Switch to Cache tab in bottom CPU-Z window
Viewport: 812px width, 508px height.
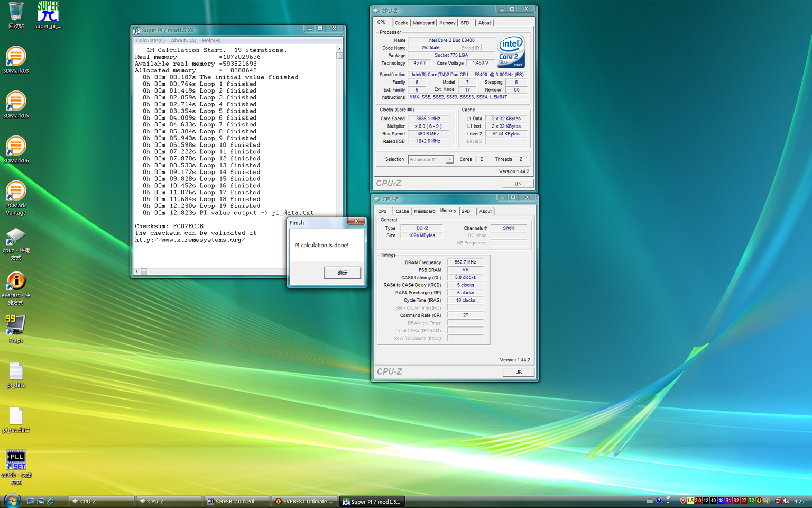(x=402, y=211)
